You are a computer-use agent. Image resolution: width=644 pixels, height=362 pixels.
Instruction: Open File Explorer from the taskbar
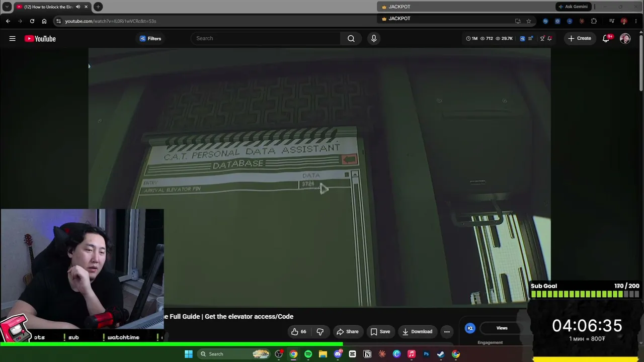coord(323,354)
